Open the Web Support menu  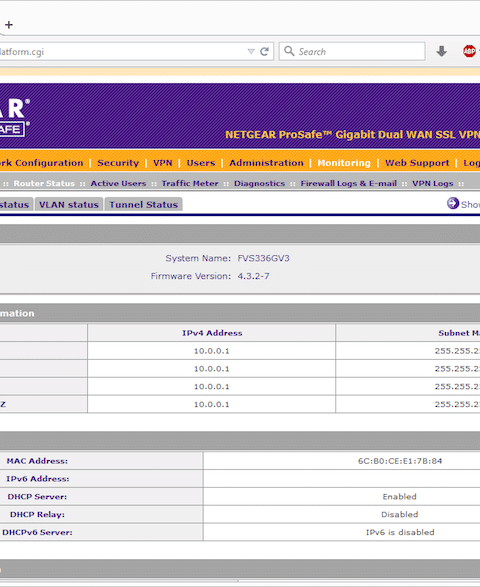(x=417, y=163)
